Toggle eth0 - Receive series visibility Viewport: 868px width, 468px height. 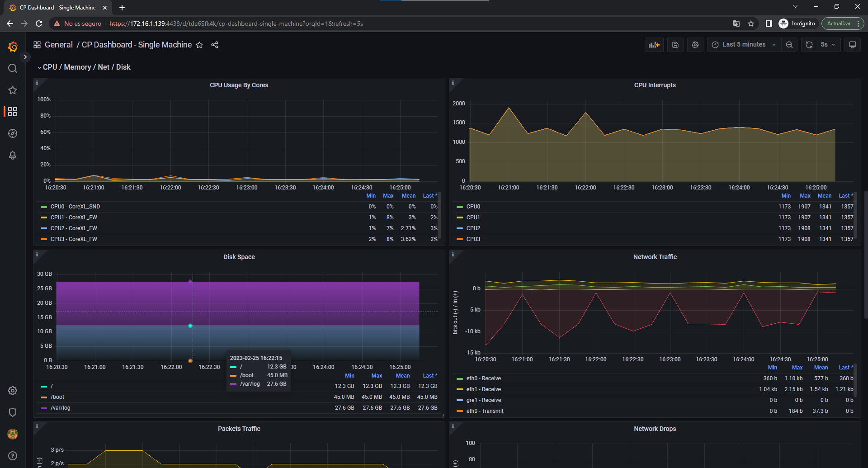pyautogui.click(x=483, y=378)
